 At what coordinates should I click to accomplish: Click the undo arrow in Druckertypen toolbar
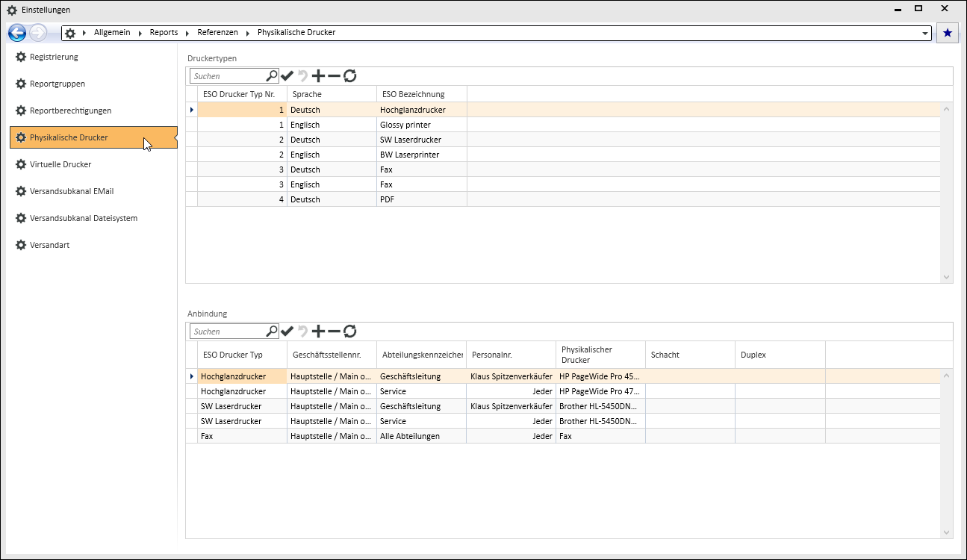pos(303,75)
